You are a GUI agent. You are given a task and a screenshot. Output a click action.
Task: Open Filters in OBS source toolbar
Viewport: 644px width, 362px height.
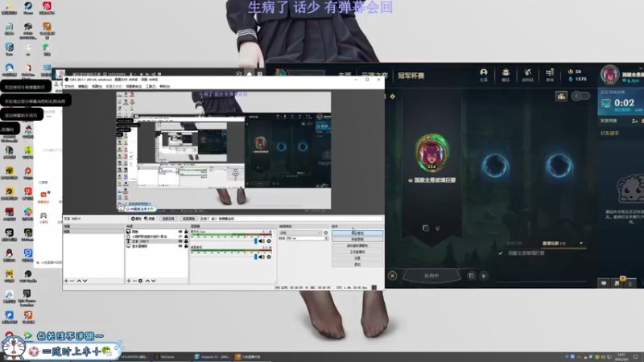coord(150,219)
